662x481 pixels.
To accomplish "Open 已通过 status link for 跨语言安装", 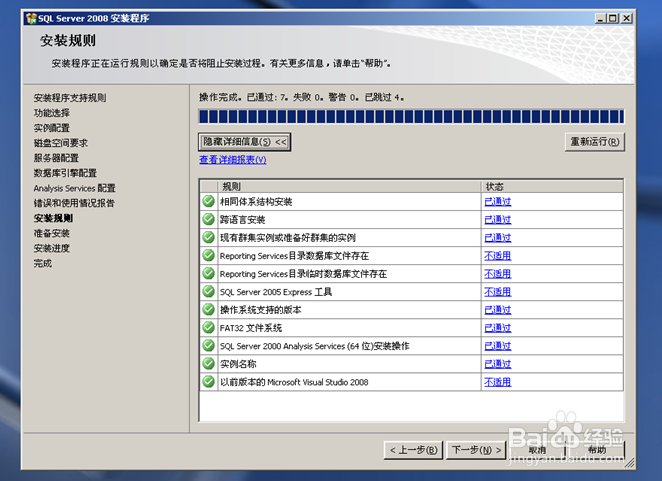I will [498, 220].
